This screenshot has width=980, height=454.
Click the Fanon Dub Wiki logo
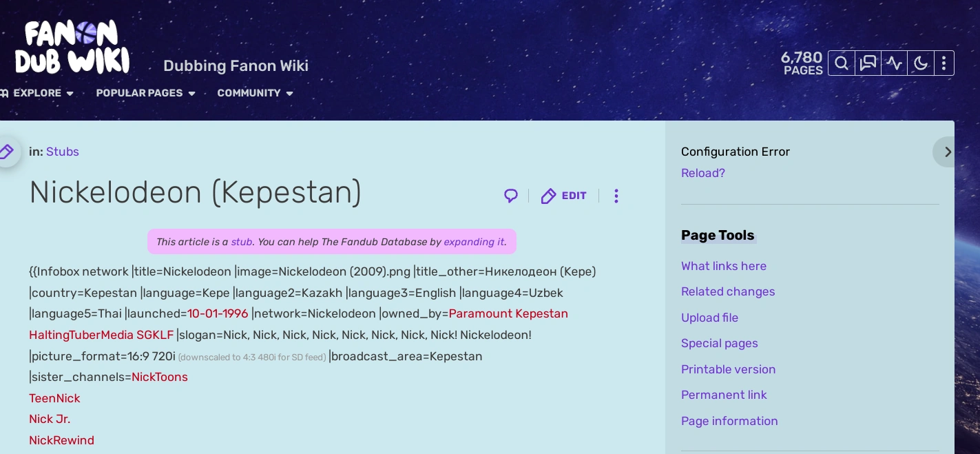click(x=72, y=46)
